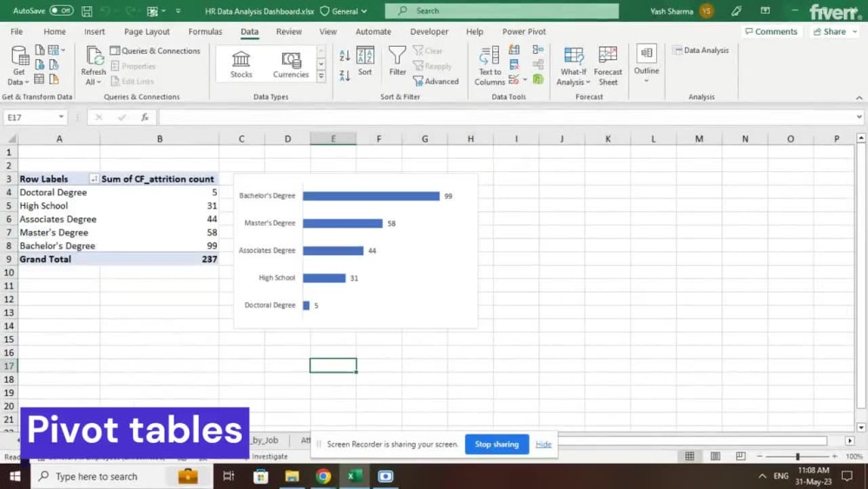Viewport: 868px width, 489px height.
Task: Adjust the zoom slider handle
Action: click(x=798, y=456)
